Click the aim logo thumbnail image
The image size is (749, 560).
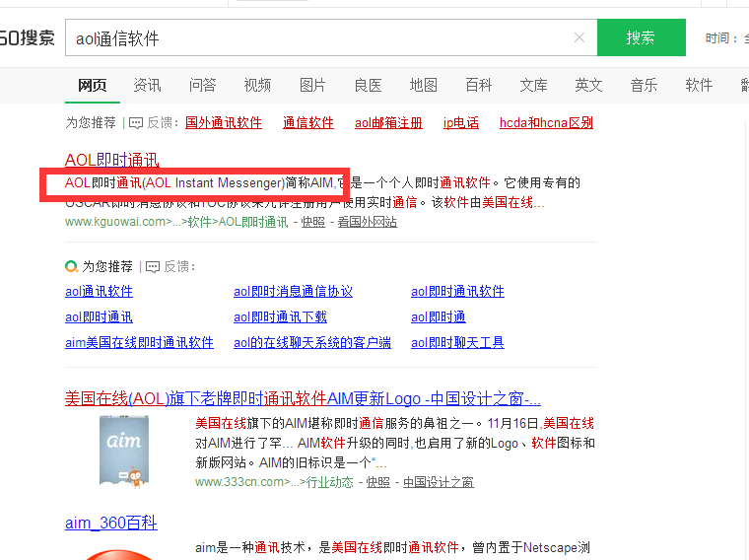pos(124,453)
